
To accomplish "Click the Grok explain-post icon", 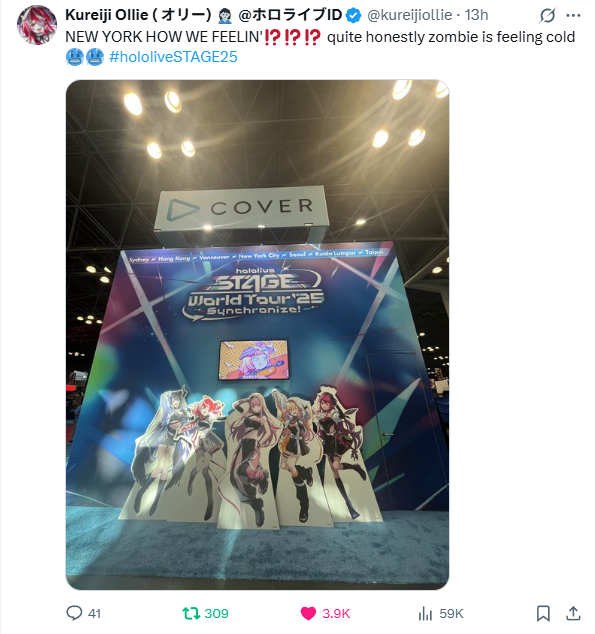I will click(547, 16).
